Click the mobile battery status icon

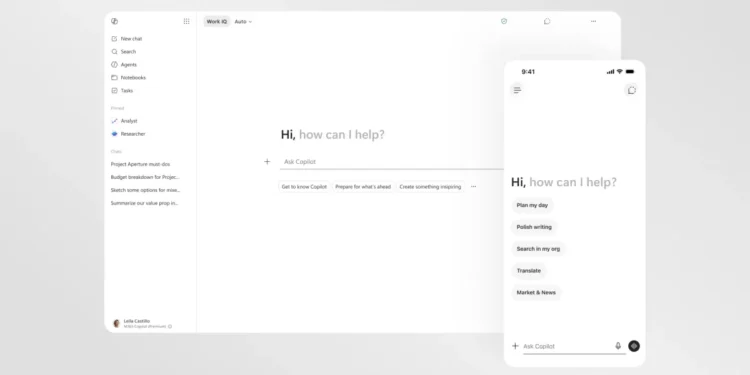pyautogui.click(x=630, y=71)
